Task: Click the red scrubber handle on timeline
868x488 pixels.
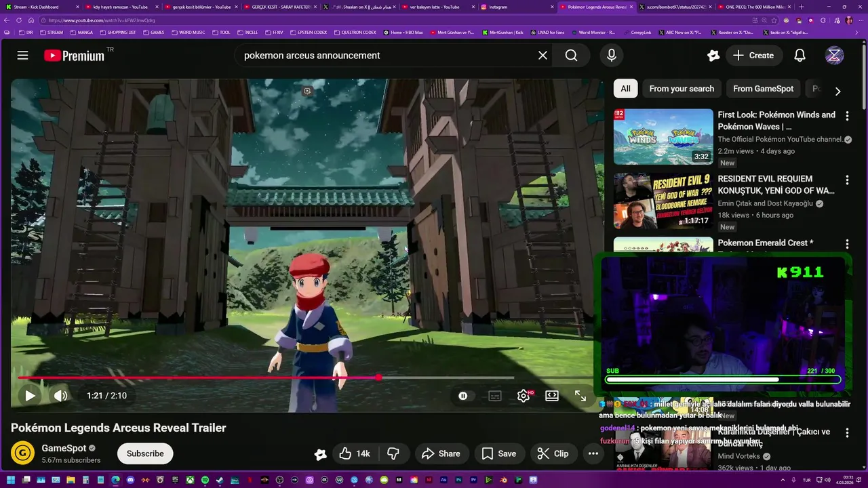Action: [x=378, y=378]
